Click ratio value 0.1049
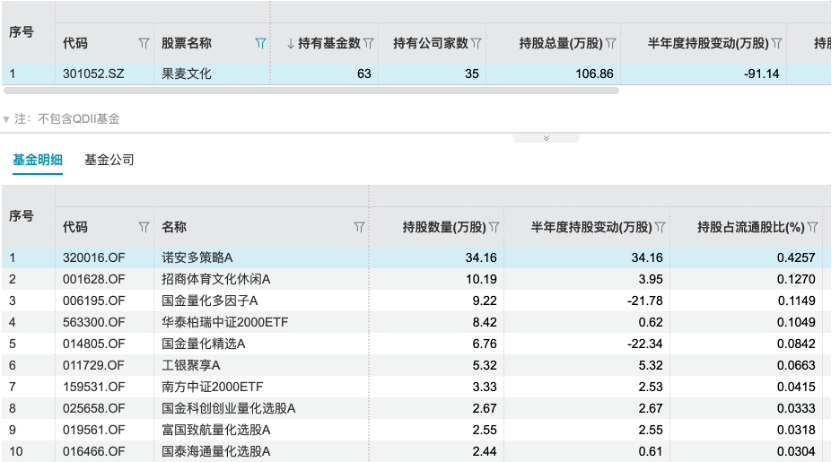Image resolution: width=832 pixels, height=462 pixels. coord(796,322)
